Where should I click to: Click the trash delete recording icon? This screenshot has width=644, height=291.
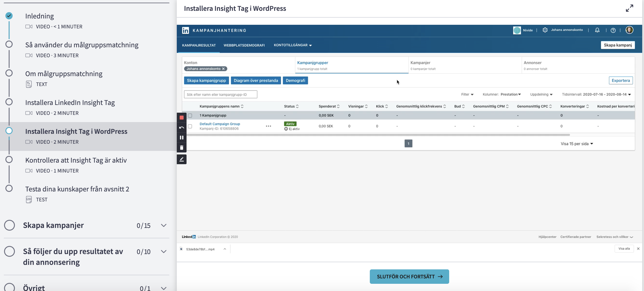[x=182, y=148]
